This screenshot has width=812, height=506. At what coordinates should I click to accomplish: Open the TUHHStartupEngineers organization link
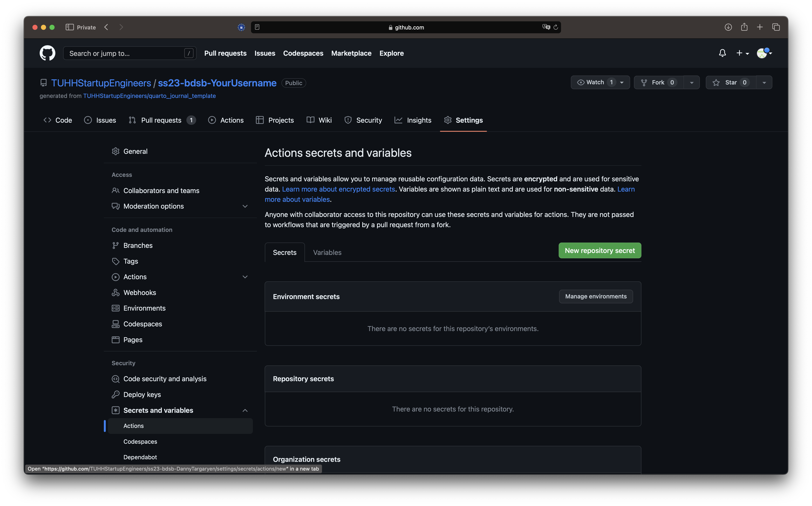(x=101, y=83)
